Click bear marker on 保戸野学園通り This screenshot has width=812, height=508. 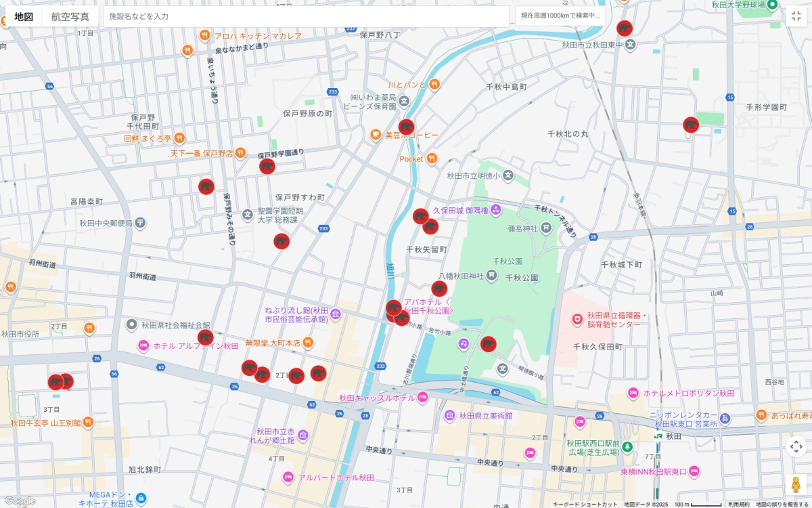pos(267,167)
